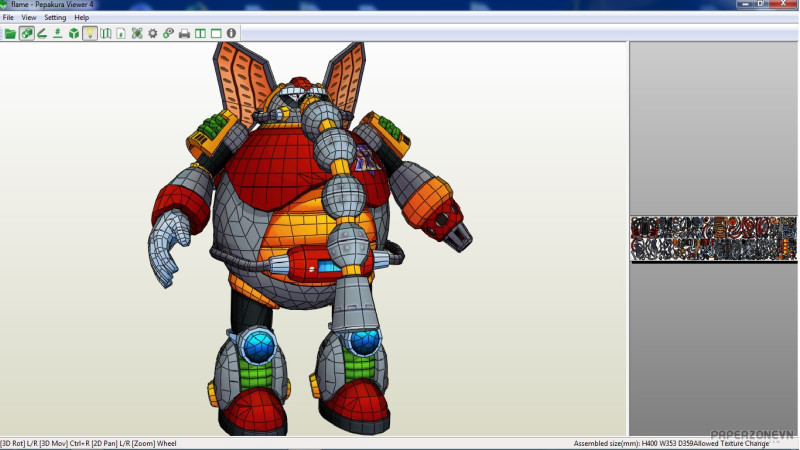800x450 pixels.
Task: Click the green 3D cube icon
Action: (74, 34)
